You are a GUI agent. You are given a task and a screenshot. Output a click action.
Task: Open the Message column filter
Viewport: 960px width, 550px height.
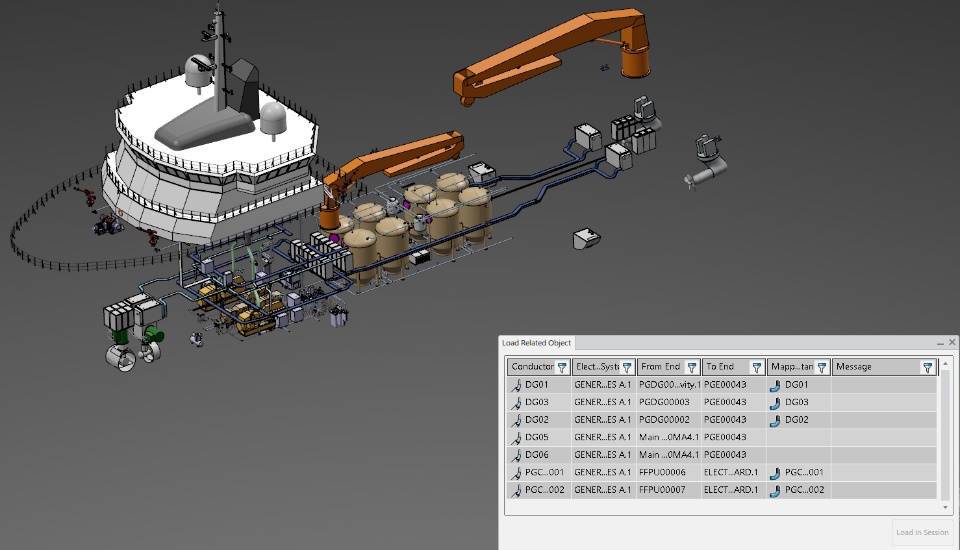tap(928, 367)
